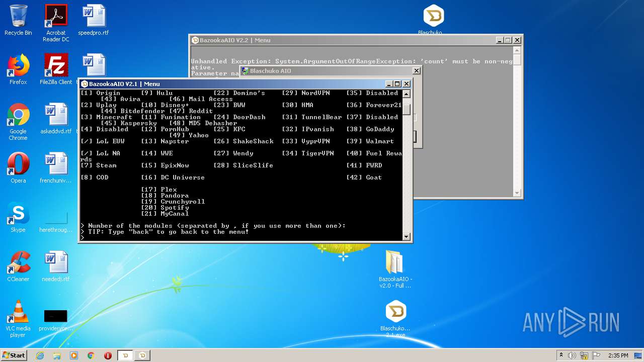The height and width of the screenshot is (362, 644).
Task: Launch VLC media player shortcut
Action: pos(18,319)
